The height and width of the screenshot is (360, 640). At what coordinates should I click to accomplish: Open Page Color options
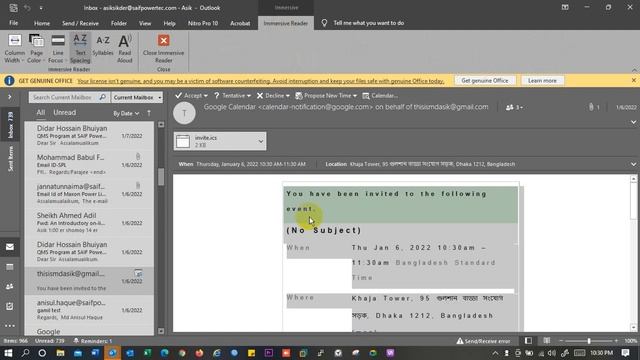[x=36, y=49]
